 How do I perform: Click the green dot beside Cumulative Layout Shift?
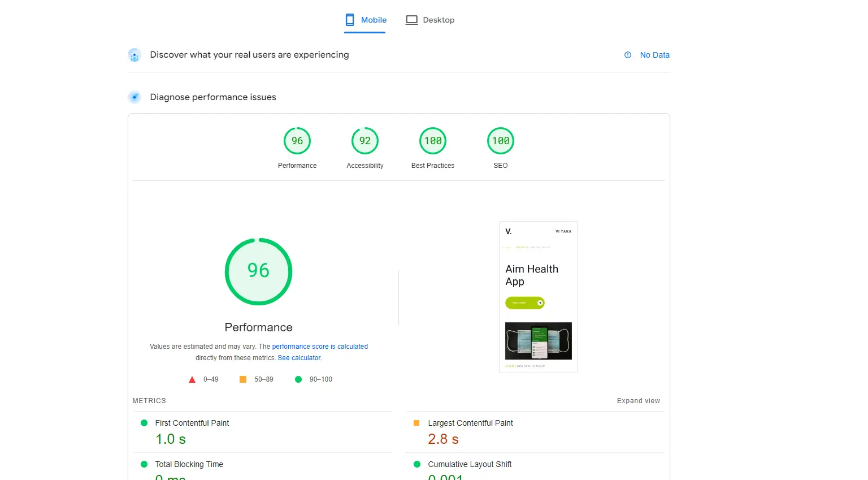[417, 464]
